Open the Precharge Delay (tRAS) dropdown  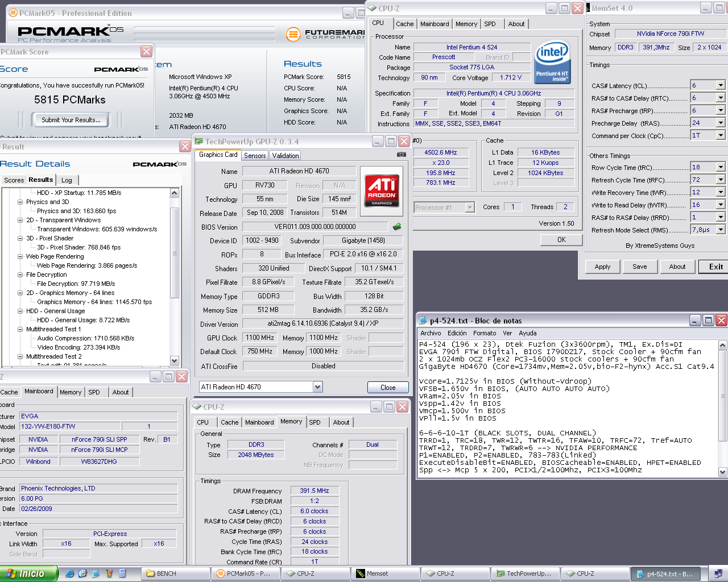[721, 123]
